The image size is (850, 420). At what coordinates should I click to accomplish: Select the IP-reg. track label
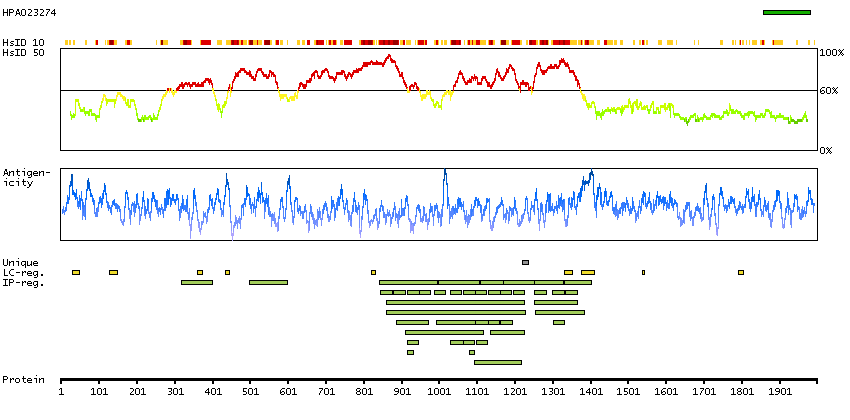click(21, 282)
